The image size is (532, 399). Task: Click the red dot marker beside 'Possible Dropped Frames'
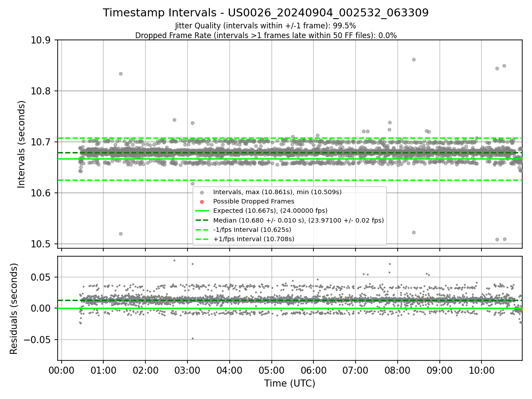pyautogui.click(x=202, y=202)
